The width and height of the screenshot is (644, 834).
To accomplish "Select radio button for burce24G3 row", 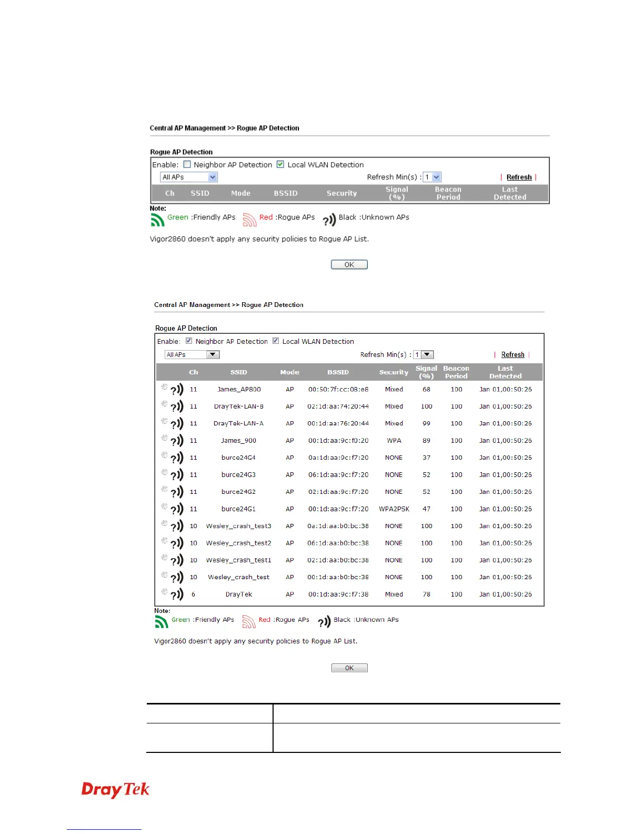I will tap(164, 472).
